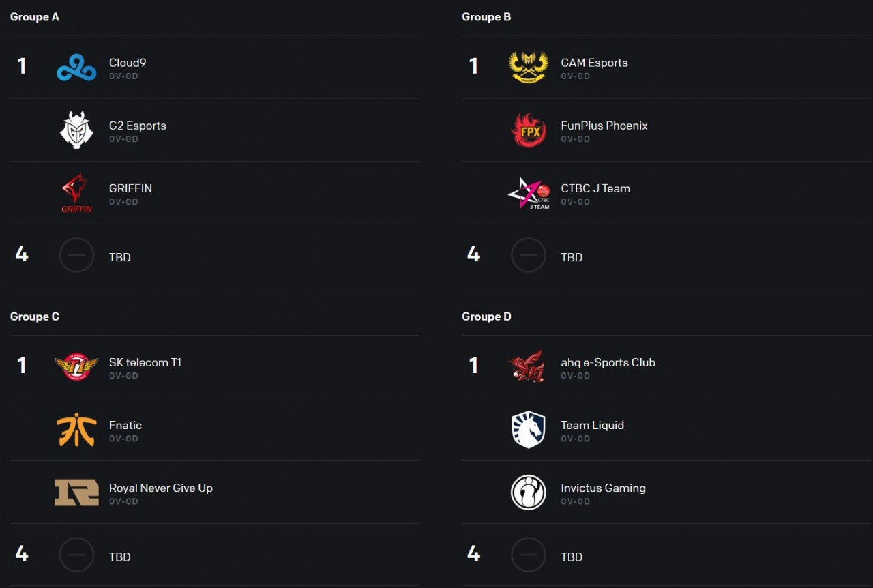Select the GRIFFIN red logo
The image size is (873, 588).
coord(76,193)
